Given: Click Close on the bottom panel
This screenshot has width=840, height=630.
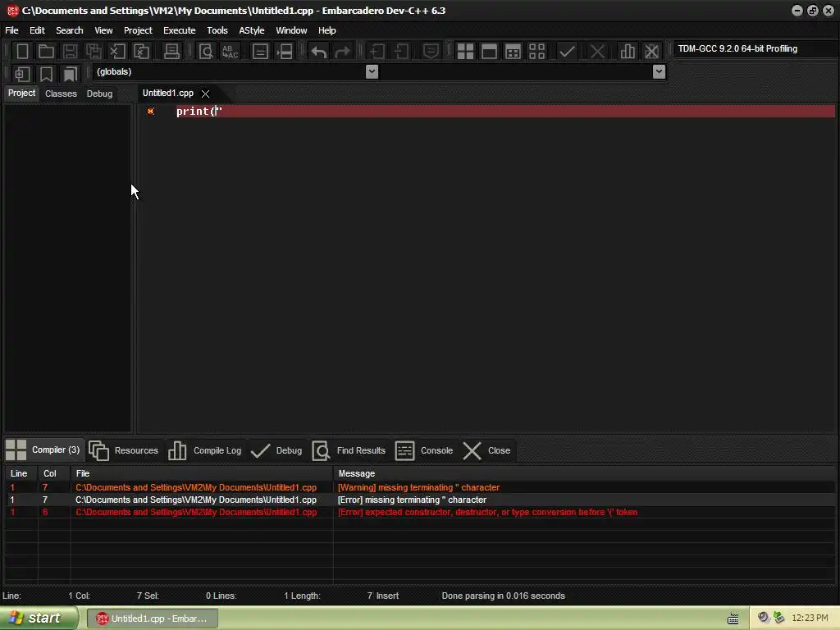Looking at the screenshot, I should 486,450.
